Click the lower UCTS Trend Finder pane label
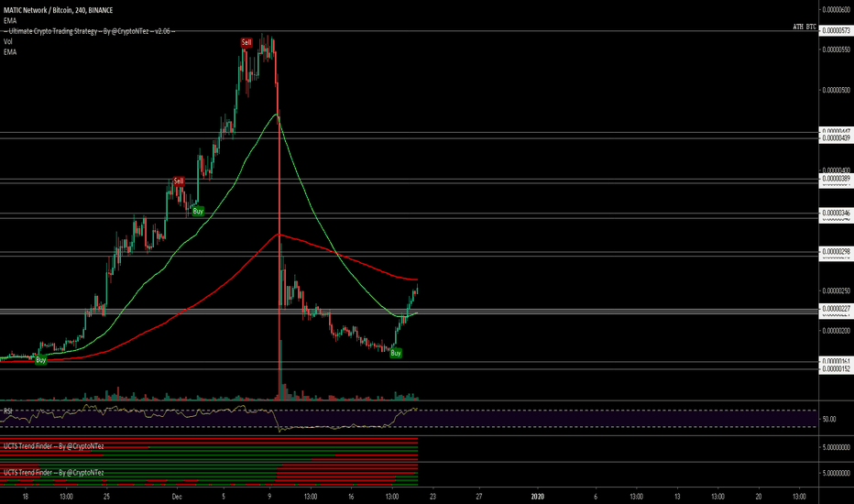The image size is (854, 504). [53, 473]
